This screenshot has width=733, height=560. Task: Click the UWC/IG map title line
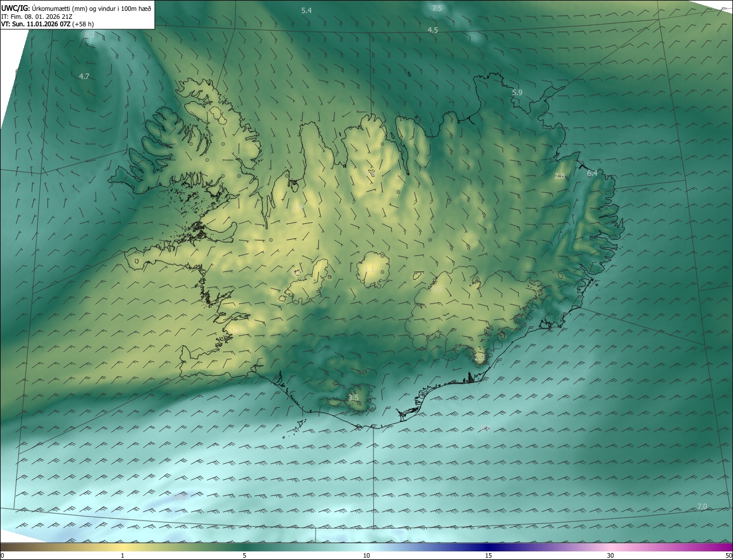click(x=76, y=7)
